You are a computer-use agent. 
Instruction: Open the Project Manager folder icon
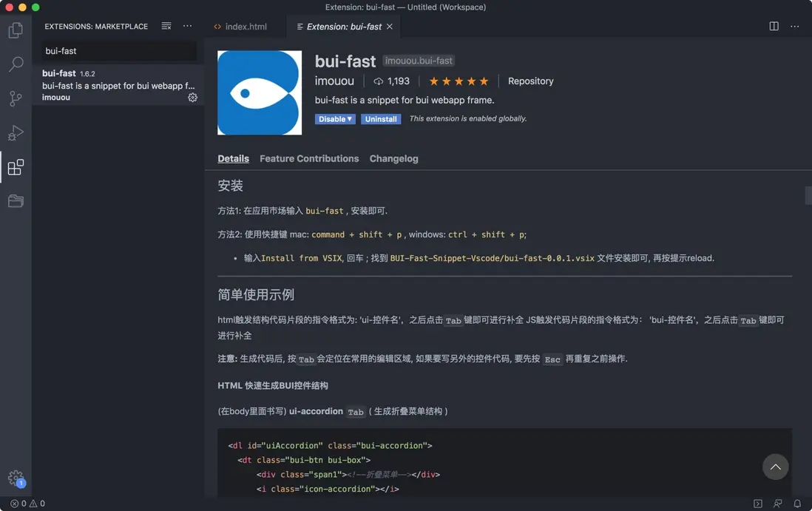click(16, 201)
